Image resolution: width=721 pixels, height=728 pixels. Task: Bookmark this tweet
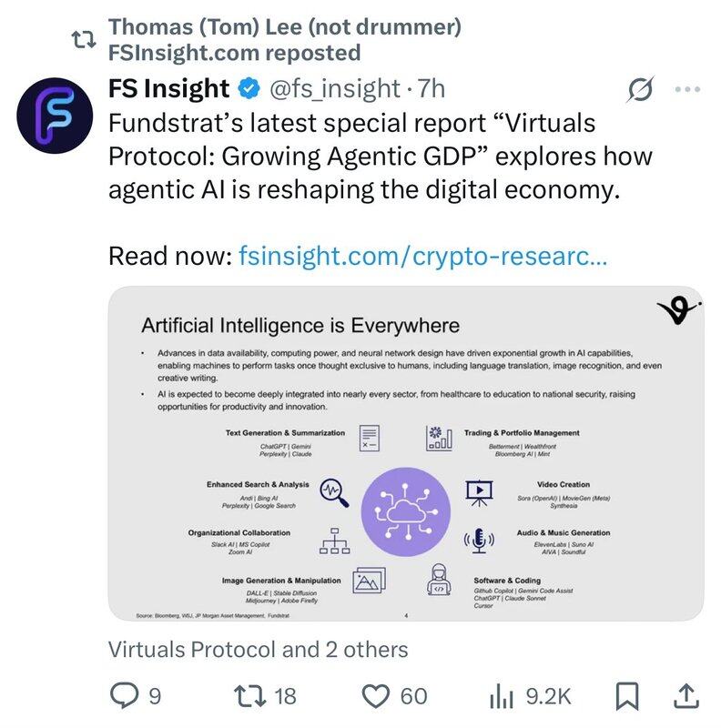pyautogui.click(x=626, y=696)
